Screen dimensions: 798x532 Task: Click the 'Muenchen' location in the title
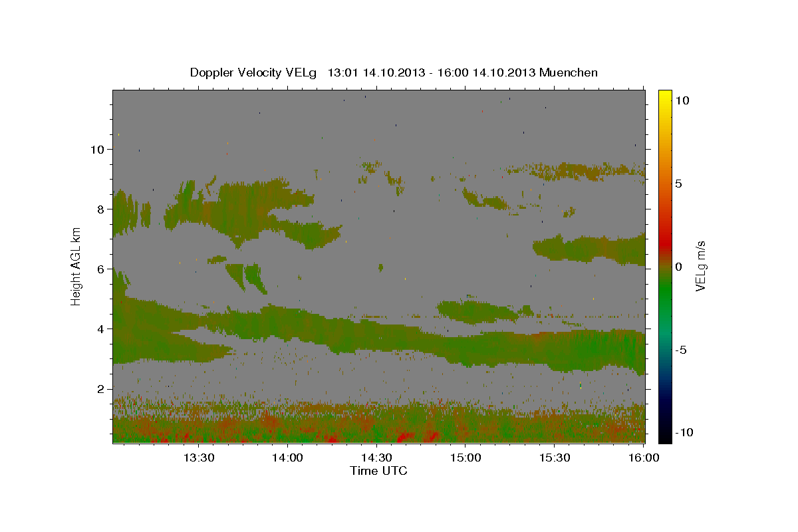point(569,72)
